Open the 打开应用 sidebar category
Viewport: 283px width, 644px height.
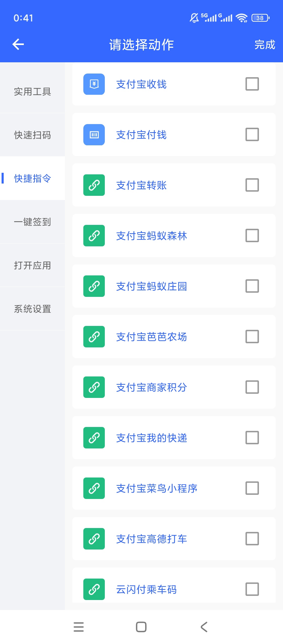(32, 265)
